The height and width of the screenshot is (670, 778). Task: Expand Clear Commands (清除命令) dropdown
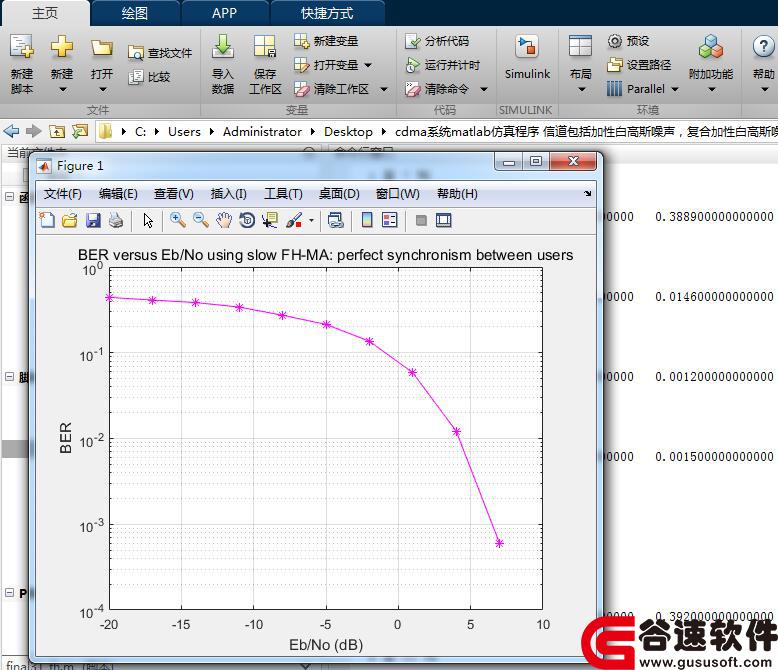click(x=484, y=89)
